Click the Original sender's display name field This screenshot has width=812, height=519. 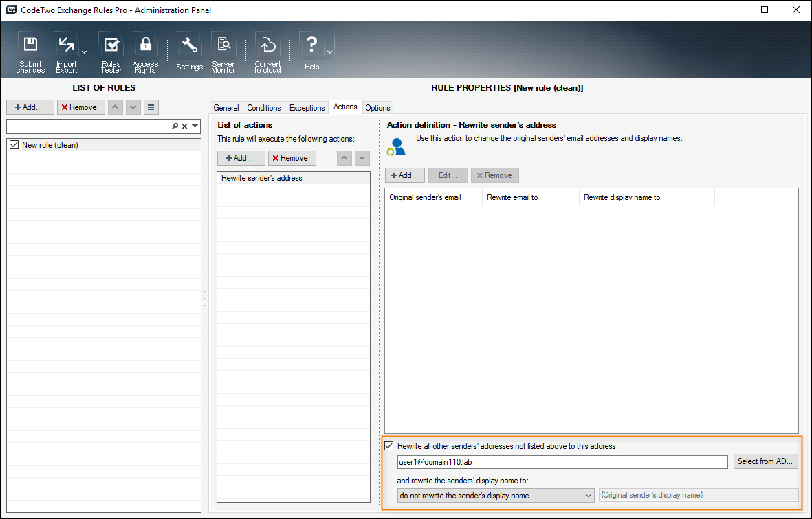point(699,495)
